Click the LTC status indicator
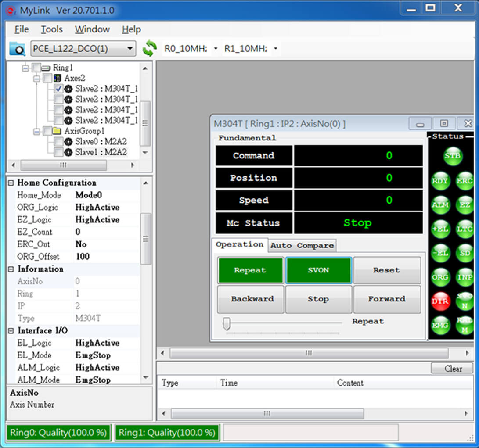Image resolution: width=479 pixels, height=448 pixels. point(465,229)
